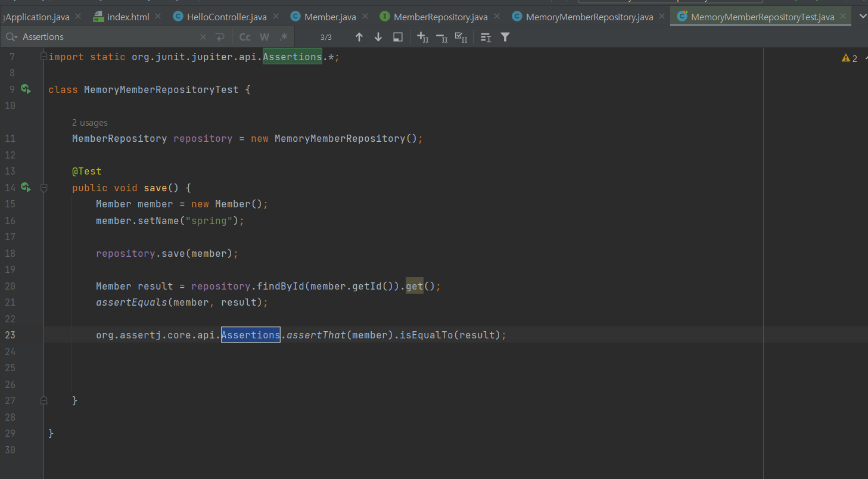The height and width of the screenshot is (479, 868).
Task: Click the '2 usages' inlay hint
Action: point(90,123)
